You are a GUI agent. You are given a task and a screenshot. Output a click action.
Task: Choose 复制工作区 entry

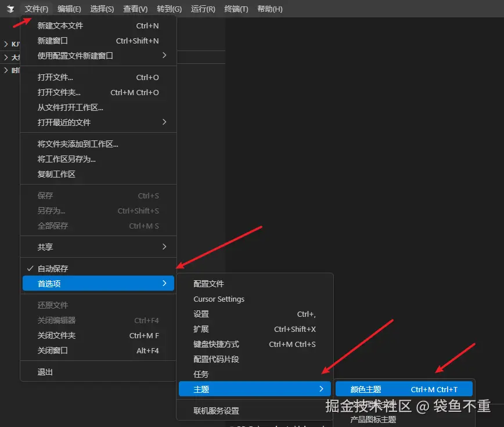pyautogui.click(x=98, y=174)
